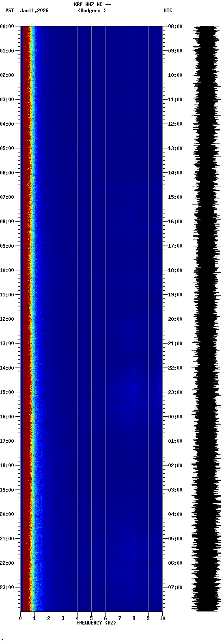Click the 08:00 UTC time label at top
The image size is (224, 644).
(x=175, y=26)
